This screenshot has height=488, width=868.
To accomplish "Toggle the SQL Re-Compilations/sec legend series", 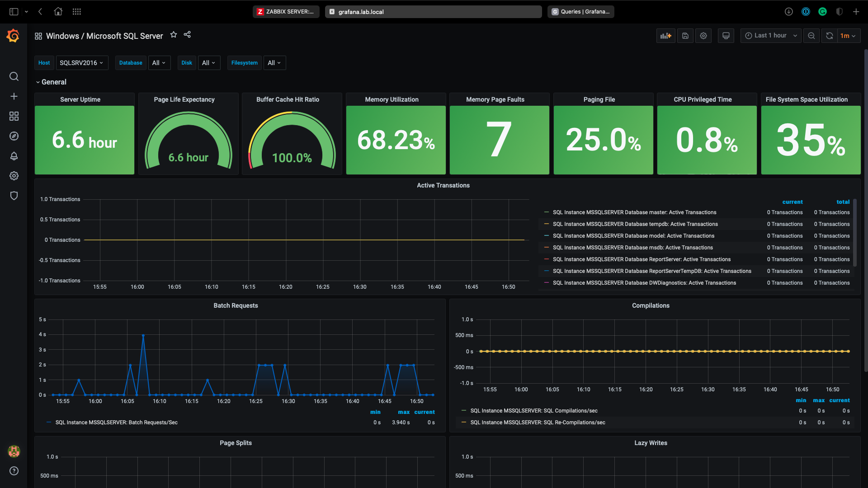I will (x=538, y=422).
